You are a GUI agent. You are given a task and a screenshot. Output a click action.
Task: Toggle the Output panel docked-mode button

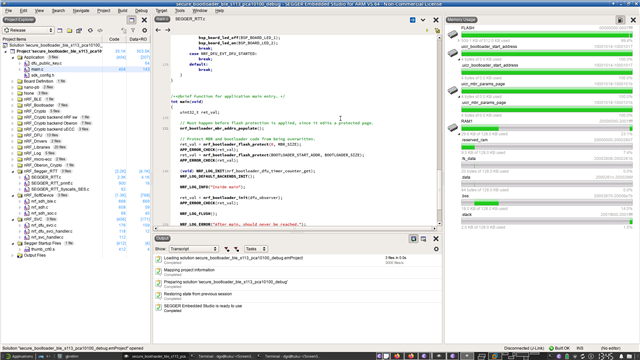(x=413, y=239)
